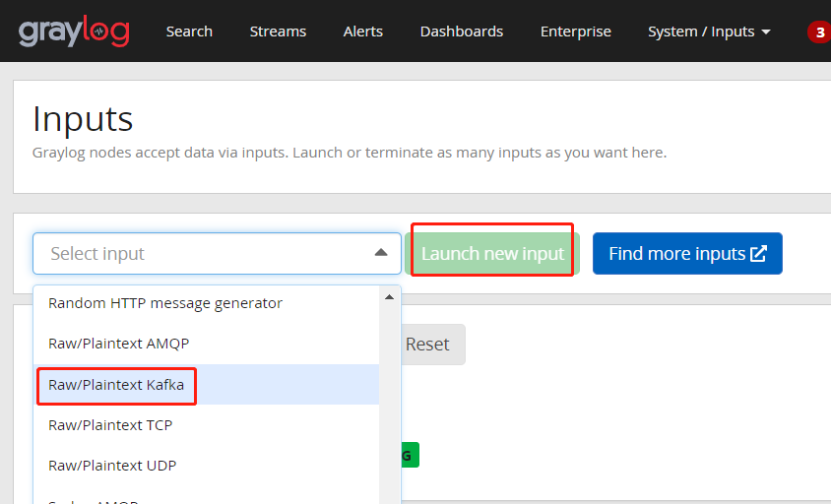Open the Enterprise menu item
This screenshot has height=504, width=831.
576,31
